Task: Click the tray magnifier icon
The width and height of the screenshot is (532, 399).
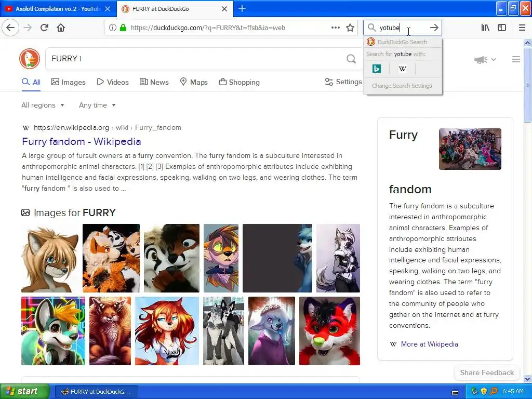Action: (494, 391)
